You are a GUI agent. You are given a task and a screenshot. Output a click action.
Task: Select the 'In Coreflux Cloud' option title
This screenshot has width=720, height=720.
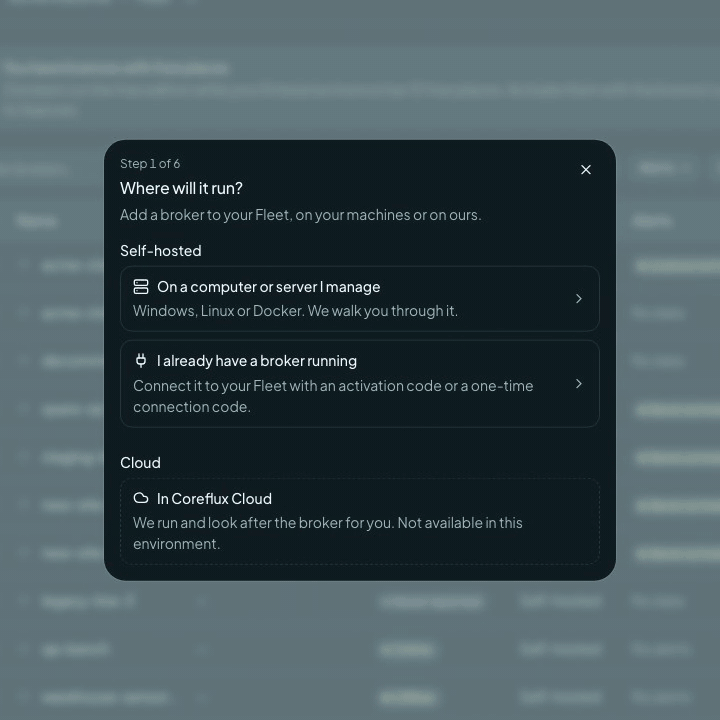pyautogui.click(x=214, y=499)
